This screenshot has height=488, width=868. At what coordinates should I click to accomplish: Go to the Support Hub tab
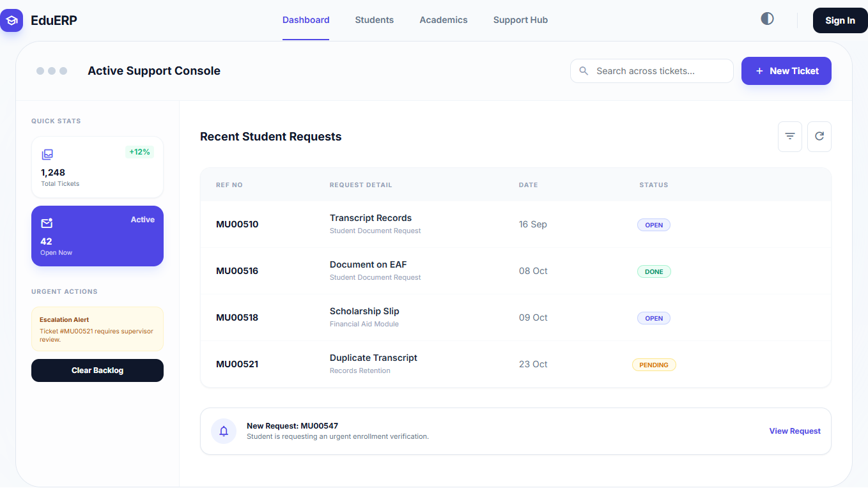(520, 20)
